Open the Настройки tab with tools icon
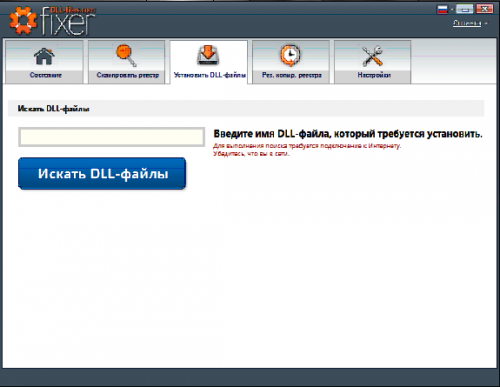 [373, 62]
